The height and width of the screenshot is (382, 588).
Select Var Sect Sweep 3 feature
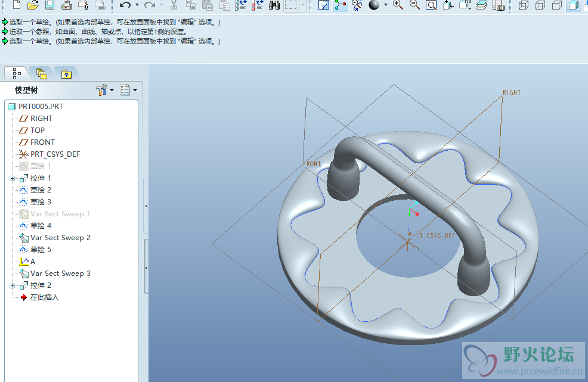55,274
